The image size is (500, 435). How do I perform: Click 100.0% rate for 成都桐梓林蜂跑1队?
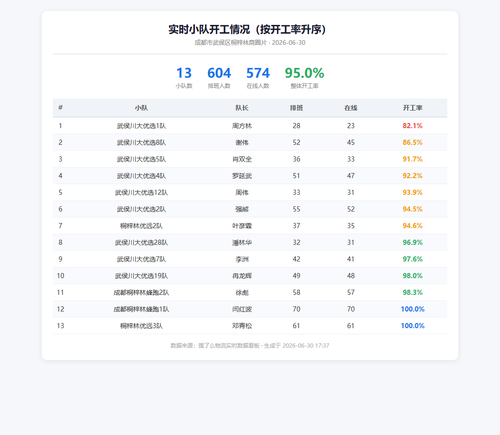coord(413,309)
